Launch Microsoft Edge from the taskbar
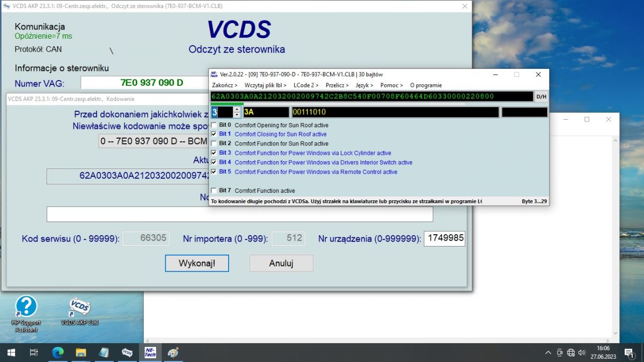 [x=57, y=352]
